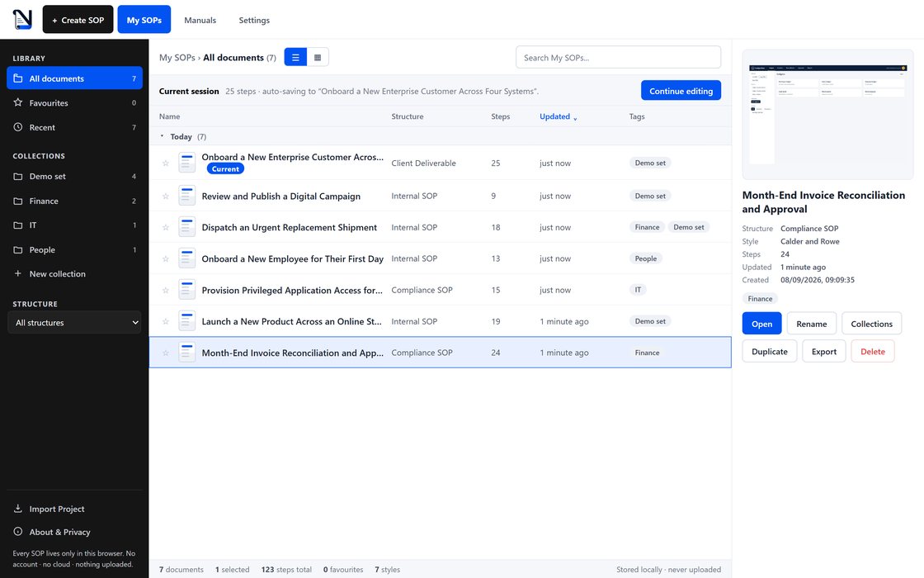Select All documents in the library
This screenshot has height=578, width=924.
(74, 78)
